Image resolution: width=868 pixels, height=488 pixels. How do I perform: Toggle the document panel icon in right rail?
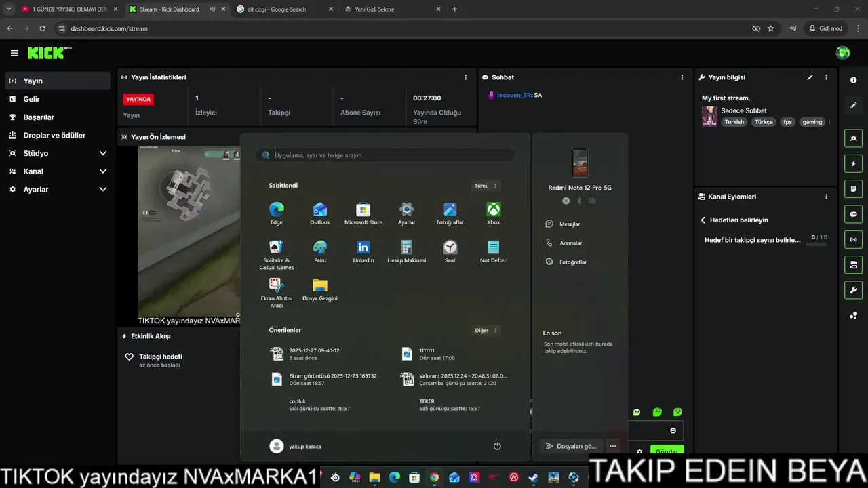pyautogui.click(x=853, y=188)
